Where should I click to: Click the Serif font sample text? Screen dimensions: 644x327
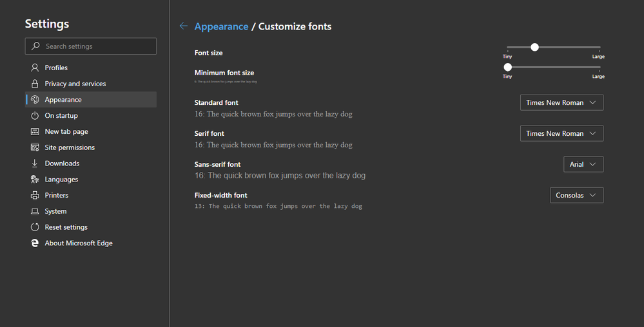click(x=273, y=145)
